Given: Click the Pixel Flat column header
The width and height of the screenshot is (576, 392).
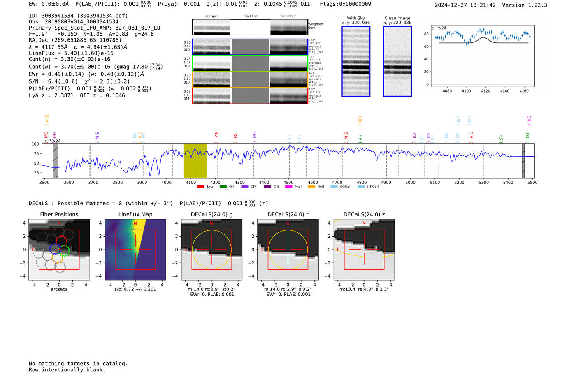Looking at the screenshot, I should coord(250,16).
